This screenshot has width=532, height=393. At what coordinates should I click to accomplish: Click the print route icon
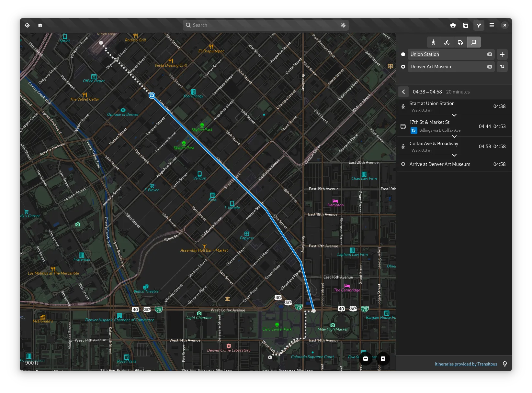[x=453, y=25]
